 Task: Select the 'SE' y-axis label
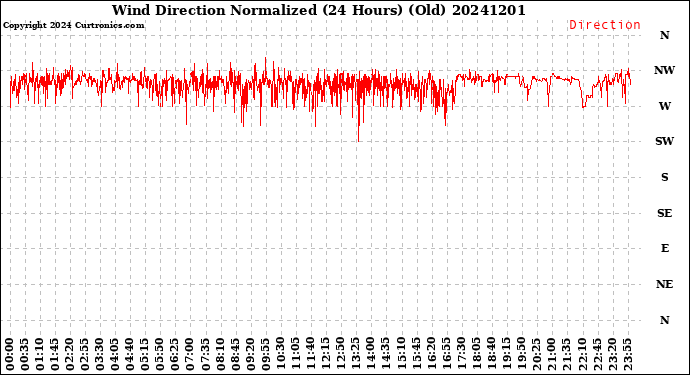664,213
